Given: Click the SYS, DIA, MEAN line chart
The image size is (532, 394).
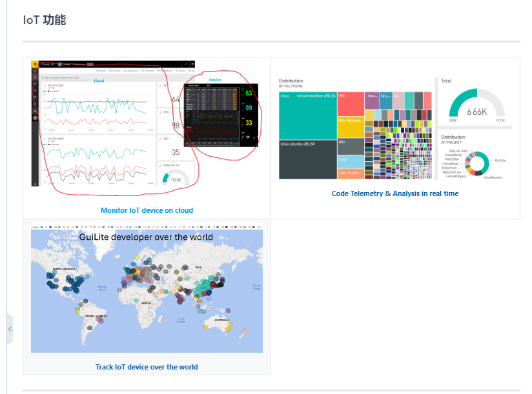Looking at the screenshot, I should click(x=98, y=160).
